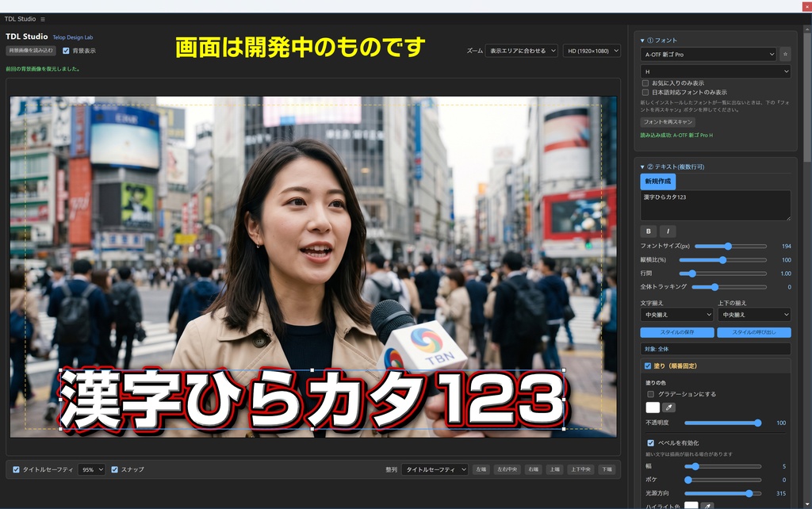Toggle the 塗り(順番固定) fill checkbox
The image size is (812, 509).
[x=647, y=365]
